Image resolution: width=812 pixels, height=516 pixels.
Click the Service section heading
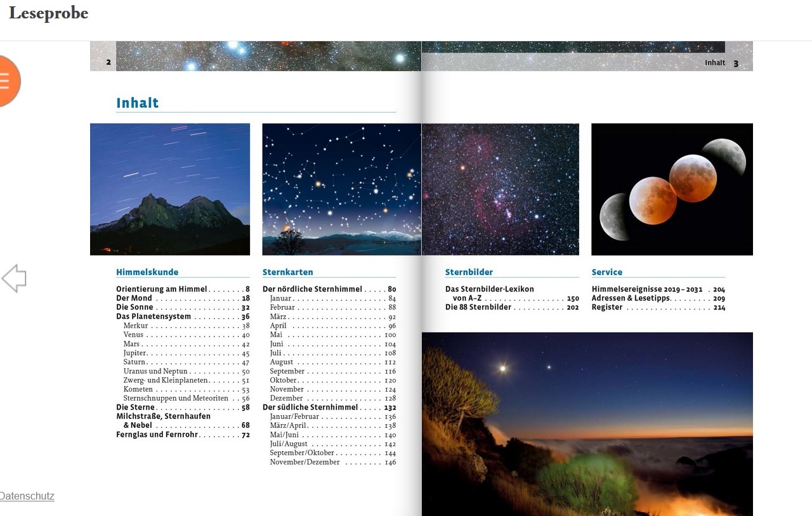pos(607,272)
